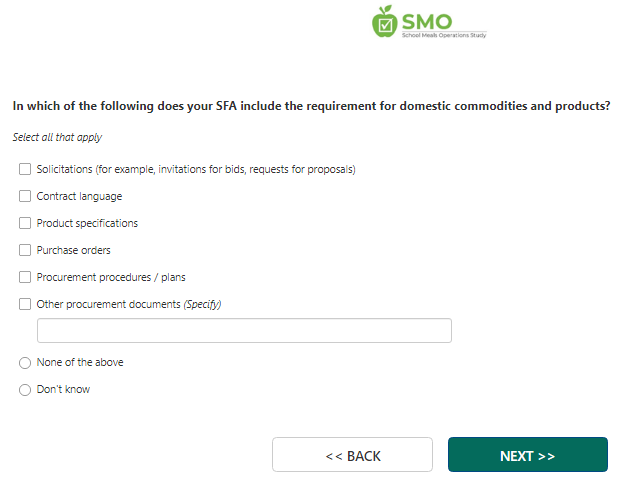This screenshot has width=640, height=503.
Task: Click the domestic commodities question heading
Action: click(x=311, y=106)
